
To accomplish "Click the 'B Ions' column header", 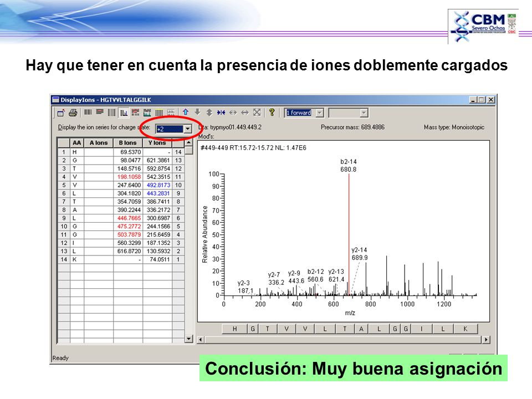I will coord(128,143).
